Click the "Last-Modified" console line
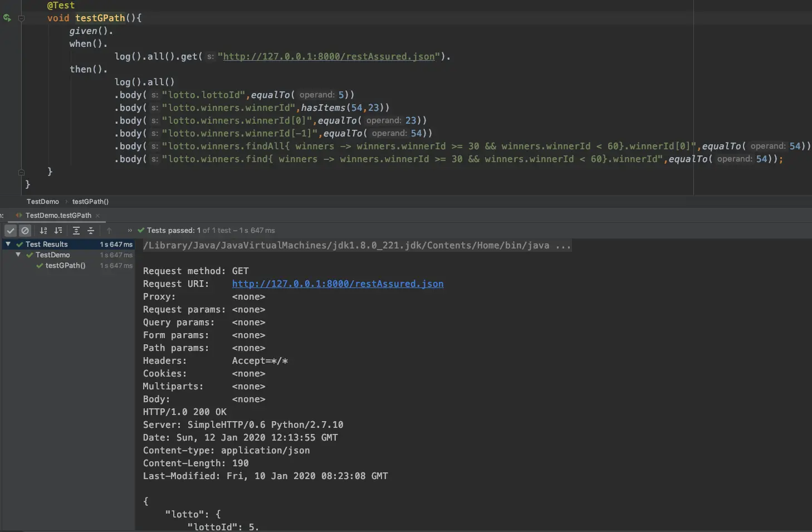The image size is (812, 532). [x=266, y=476]
